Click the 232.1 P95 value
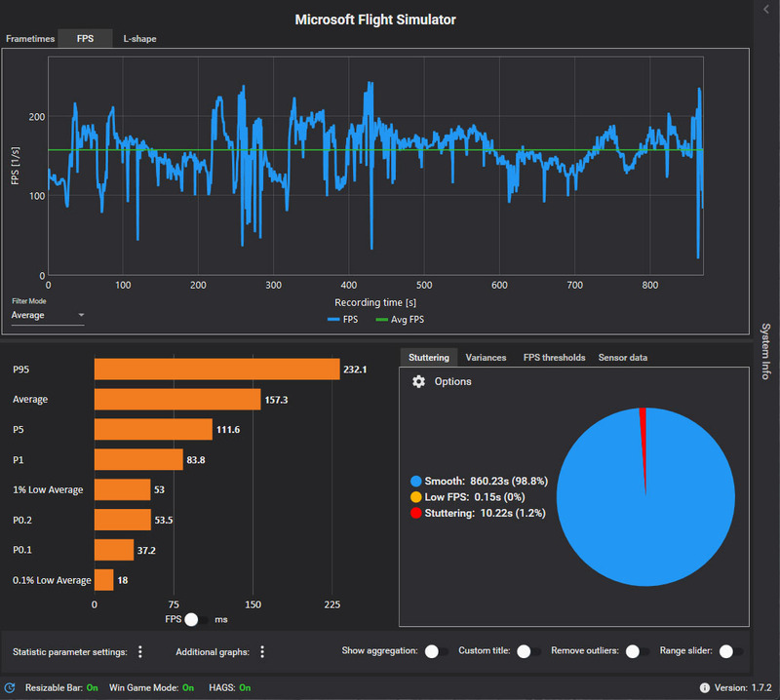 pyautogui.click(x=355, y=369)
